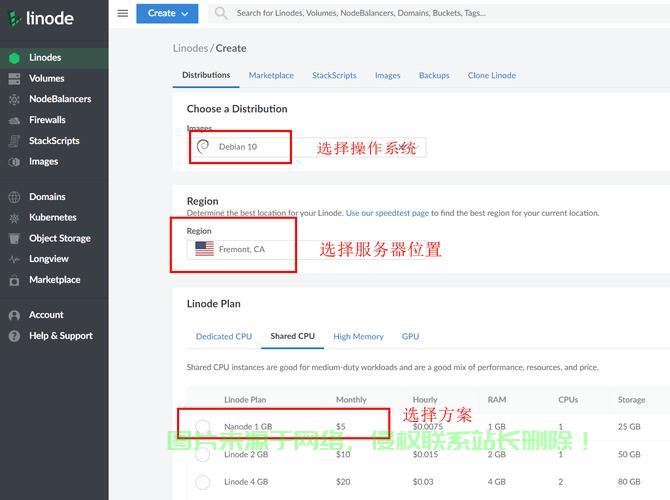Click the $20 monthly price cell
This screenshot has height=500, width=670.
pos(343,482)
